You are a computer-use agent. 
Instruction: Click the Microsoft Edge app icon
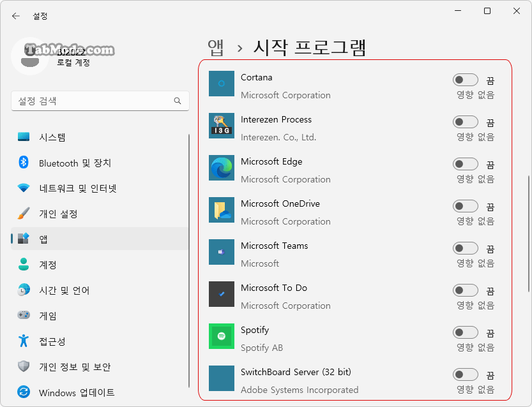(222, 168)
